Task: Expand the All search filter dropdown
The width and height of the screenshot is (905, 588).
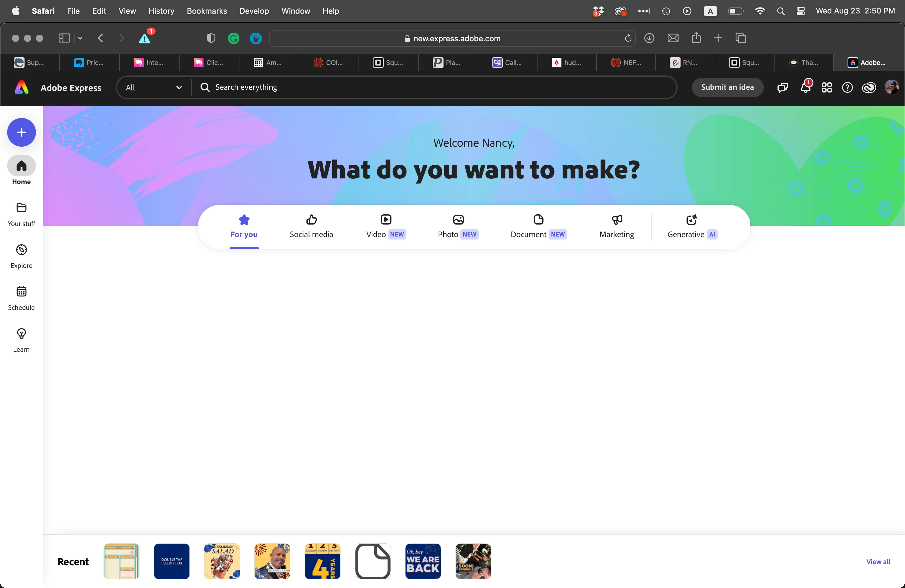Action: (x=154, y=87)
